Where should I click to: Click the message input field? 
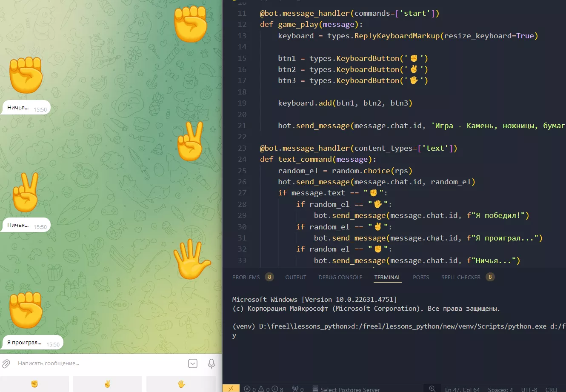click(98, 363)
